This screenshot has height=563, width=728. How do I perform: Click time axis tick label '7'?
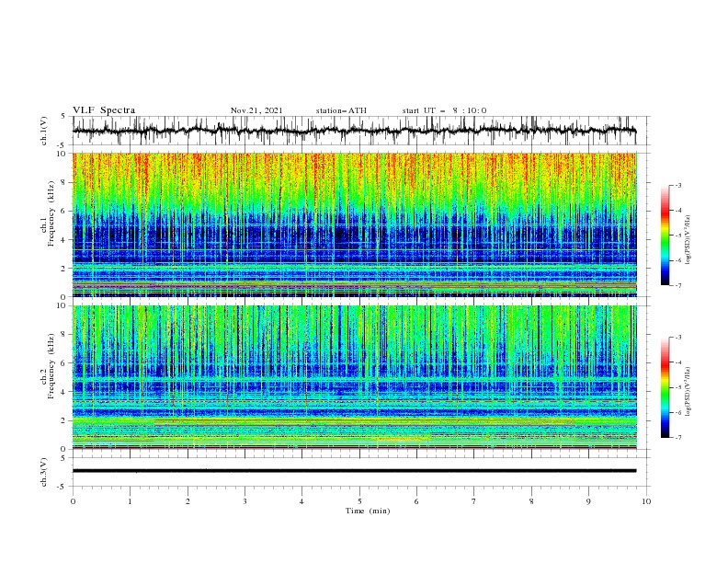(x=474, y=501)
